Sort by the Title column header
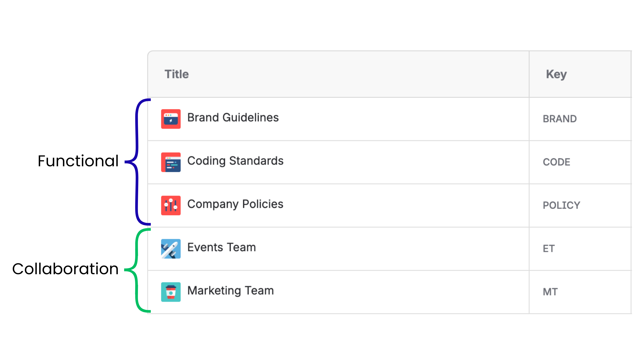 [x=177, y=74]
